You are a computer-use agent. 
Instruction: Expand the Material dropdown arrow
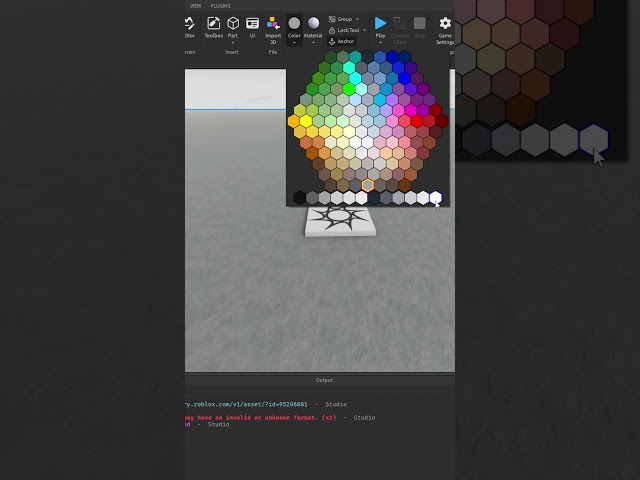(313, 42)
